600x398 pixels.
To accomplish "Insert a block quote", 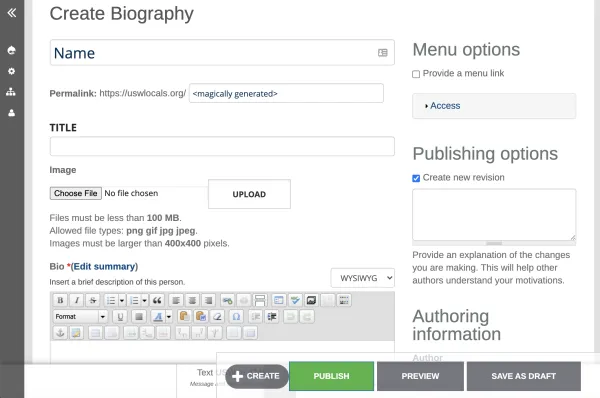I will click(157, 300).
